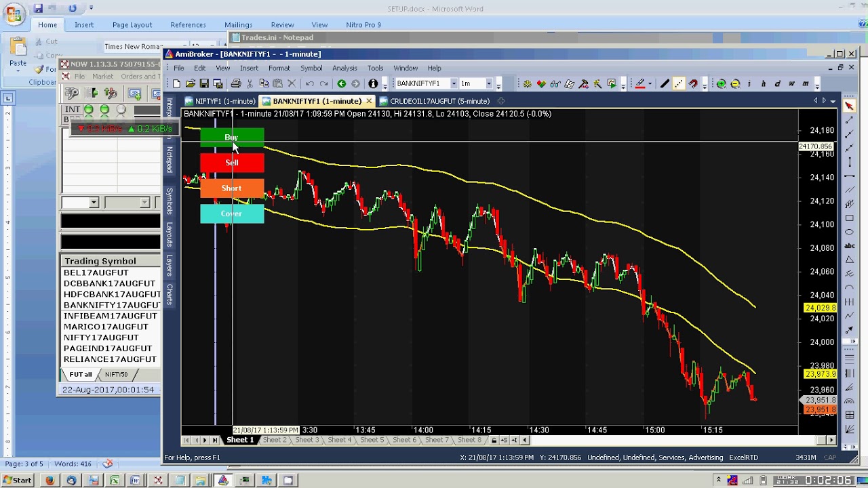Open the Symbol menu in AmiBroker
Image resolution: width=868 pixels, height=488 pixels.
tap(311, 68)
